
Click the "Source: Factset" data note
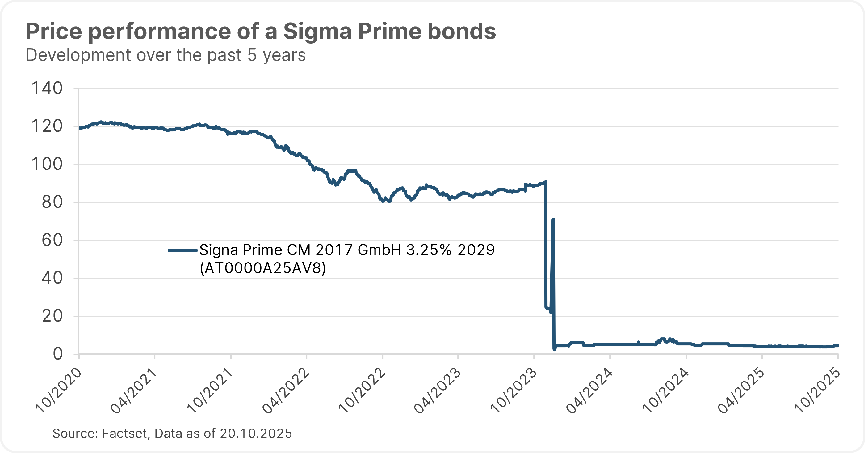[172, 434]
